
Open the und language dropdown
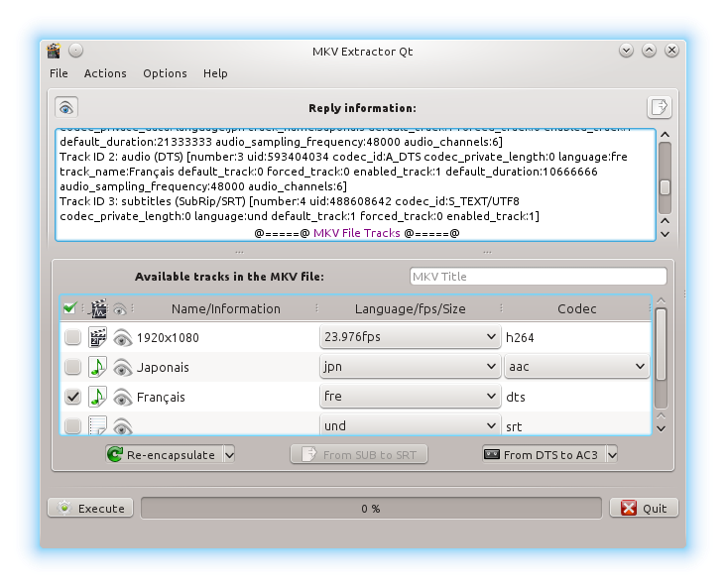[x=410, y=424]
